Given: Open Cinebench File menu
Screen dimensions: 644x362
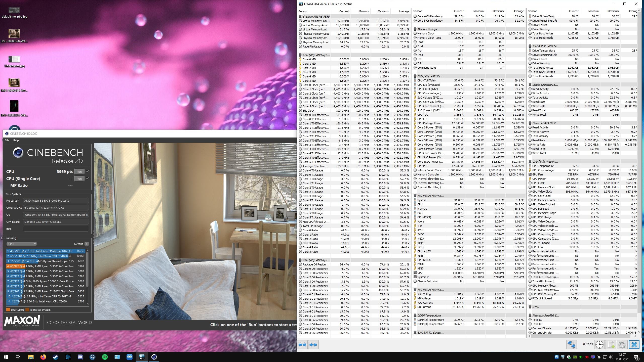Looking at the screenshot, I should click(7, 140).
